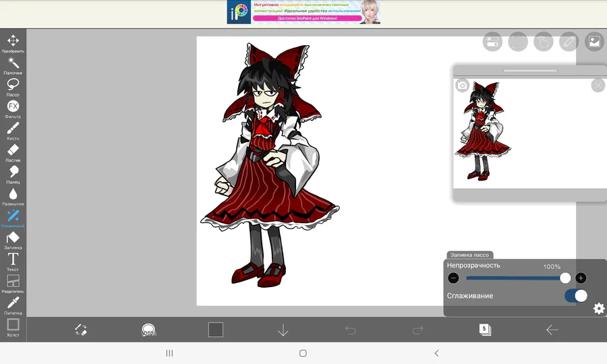Select the Lasso (Лассо) tool
Viewport: 607px width, 364px height.
13,87
